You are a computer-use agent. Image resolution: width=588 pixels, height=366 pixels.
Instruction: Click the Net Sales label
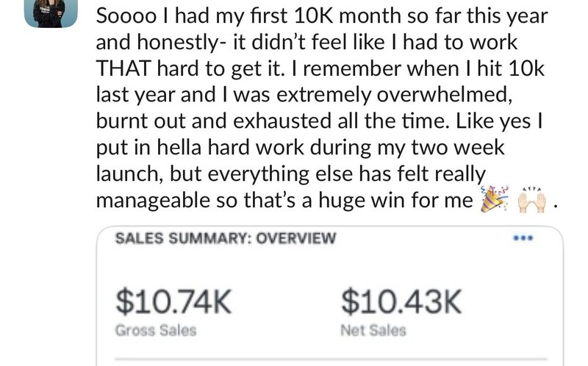[x=373, y=331]
